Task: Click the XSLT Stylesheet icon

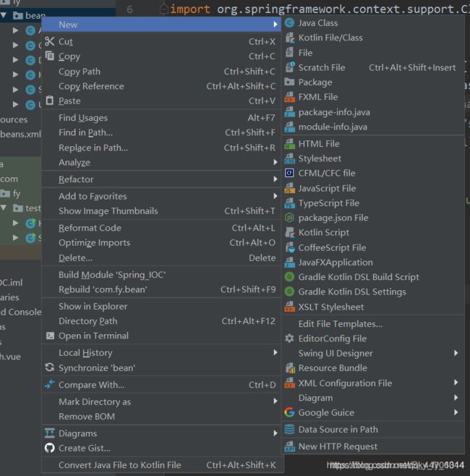Action: (290, 307)
